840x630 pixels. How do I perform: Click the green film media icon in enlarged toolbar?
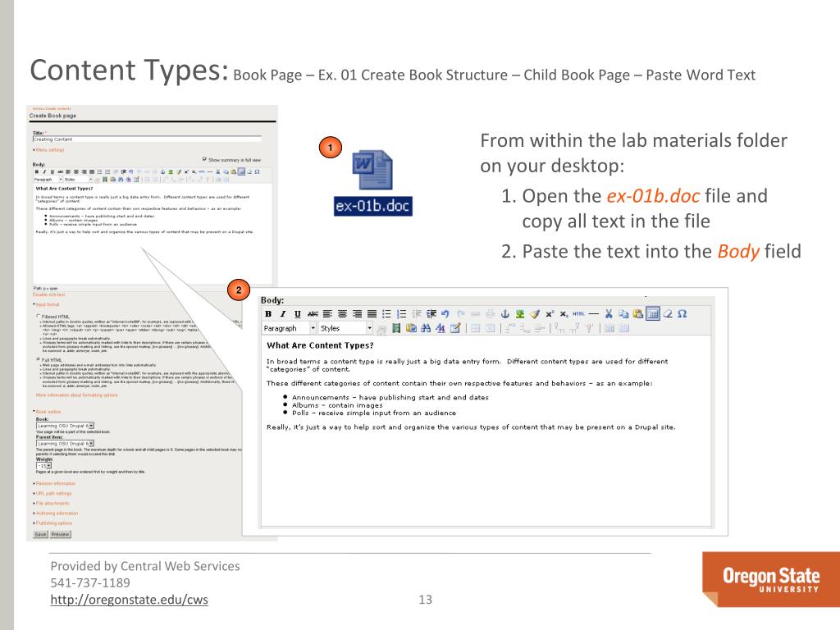tap(396, 328)
